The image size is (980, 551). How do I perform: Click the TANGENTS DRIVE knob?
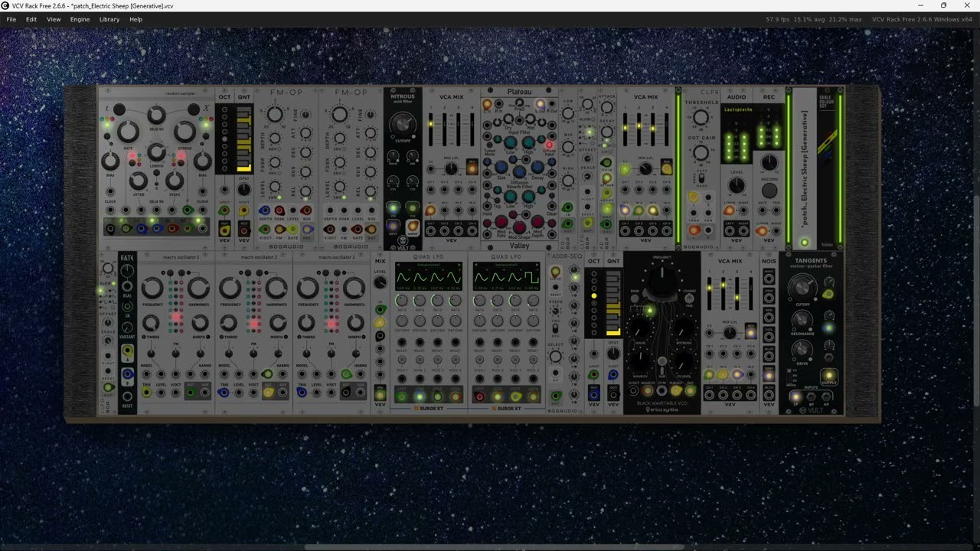click(x=802, y=350)
